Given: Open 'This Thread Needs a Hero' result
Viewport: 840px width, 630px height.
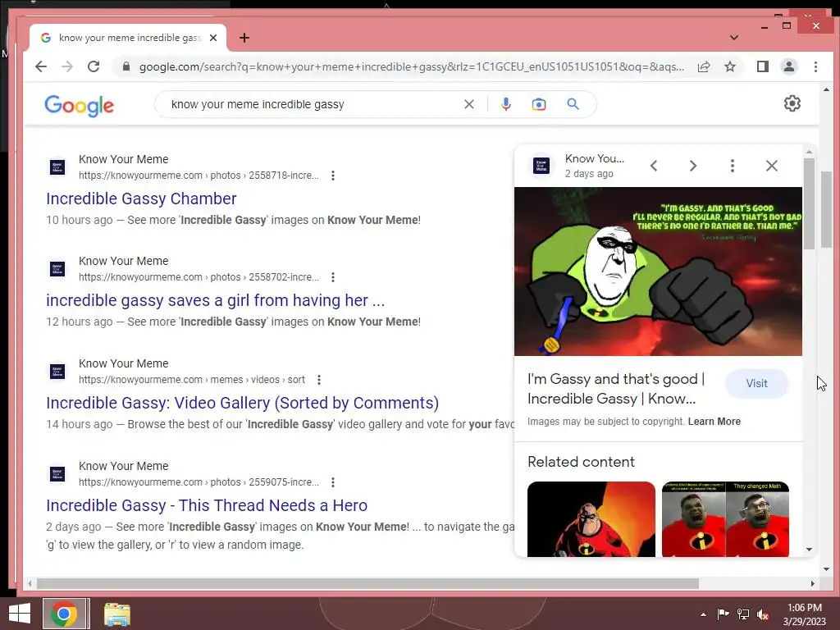Looking at the screenshot, I should [207, 505].
